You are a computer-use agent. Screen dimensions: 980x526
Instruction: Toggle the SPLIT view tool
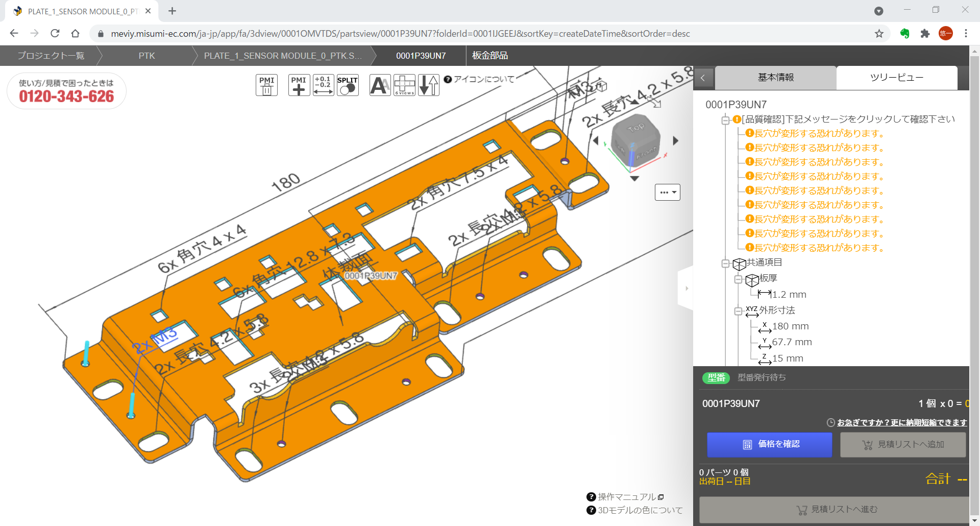pos(348,85)
